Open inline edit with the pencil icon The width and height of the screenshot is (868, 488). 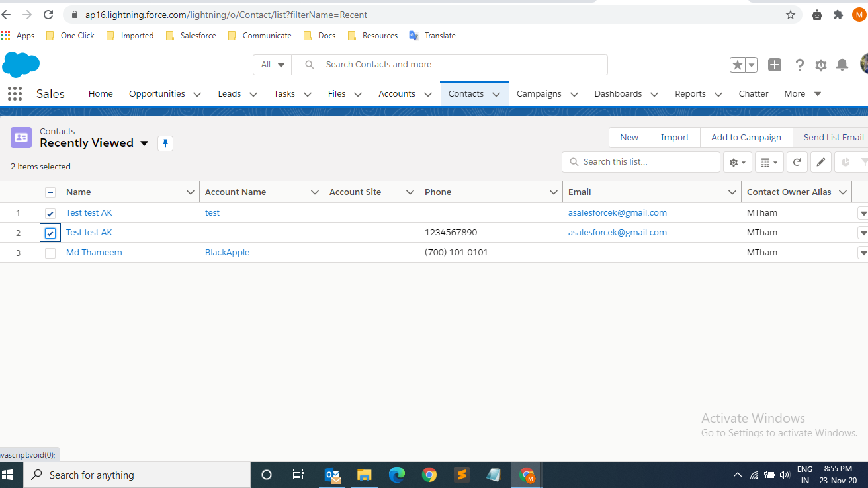pos(820,161)
